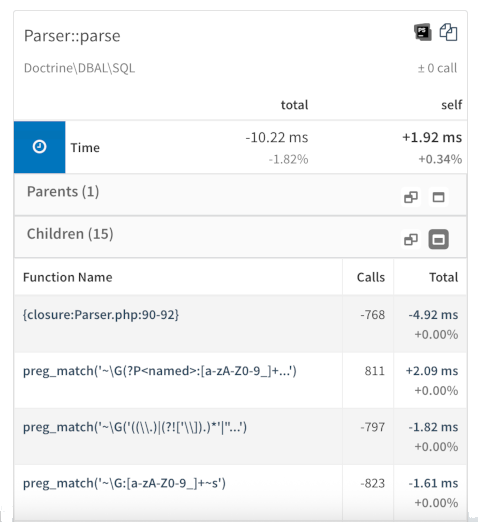Select the preg_match quoted-string pattern row
This screenshot has width=478, height=522.
tap(240, 436)
